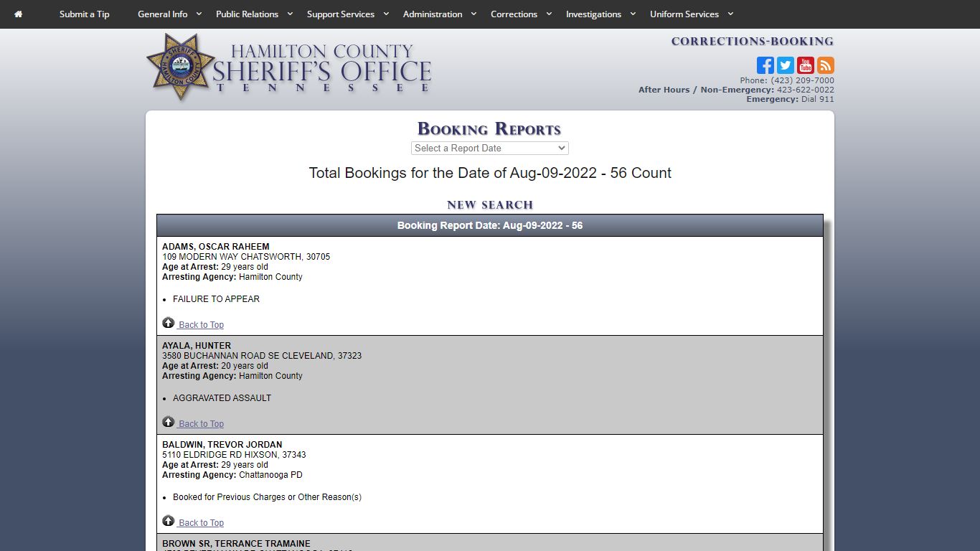Open Submit a Tip page
Viewport: 980px width, 551px height.
point(85,14)
